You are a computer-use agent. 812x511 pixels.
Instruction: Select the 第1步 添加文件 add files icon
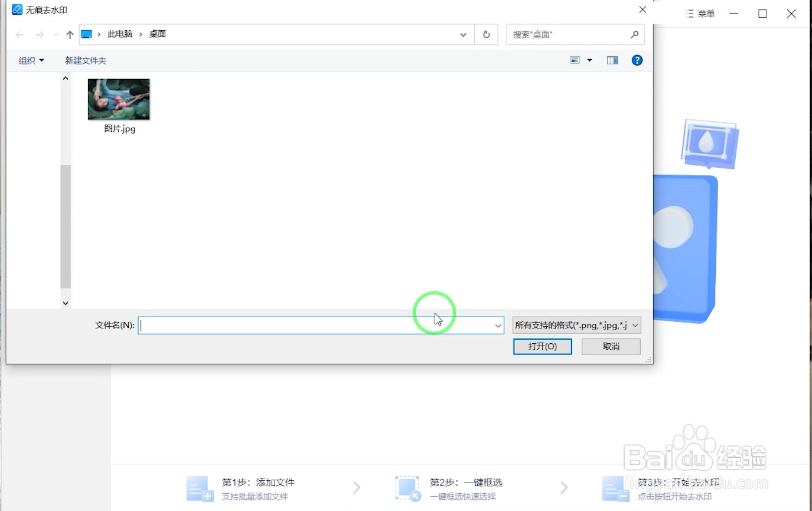pos(200,488)
